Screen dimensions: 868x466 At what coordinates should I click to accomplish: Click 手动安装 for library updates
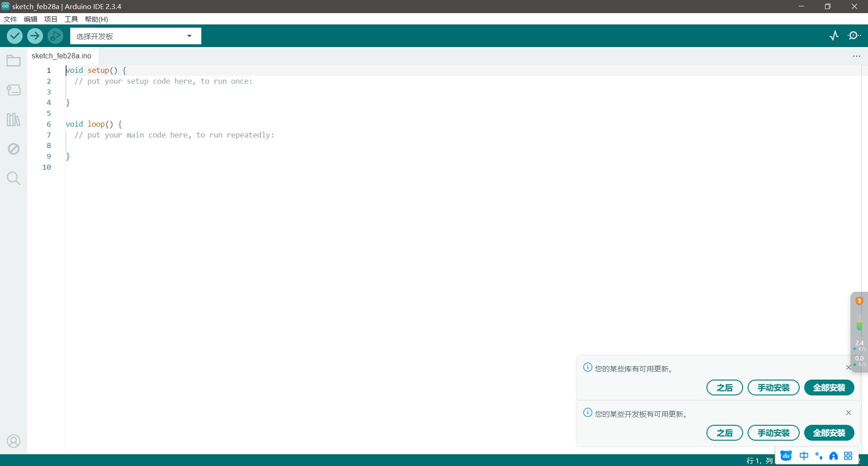pos(773,388)
